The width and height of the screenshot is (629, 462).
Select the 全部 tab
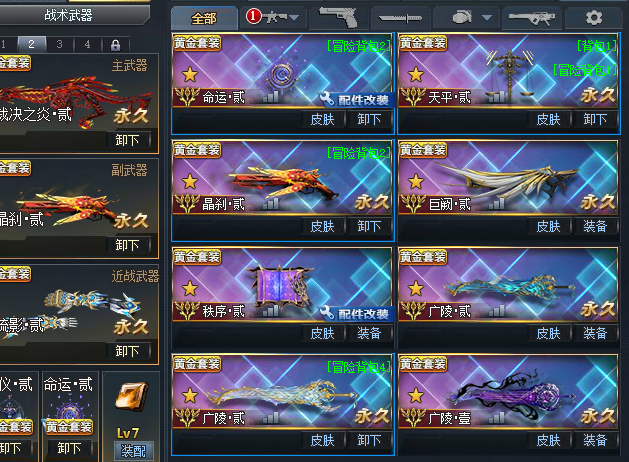pos(204,18)
